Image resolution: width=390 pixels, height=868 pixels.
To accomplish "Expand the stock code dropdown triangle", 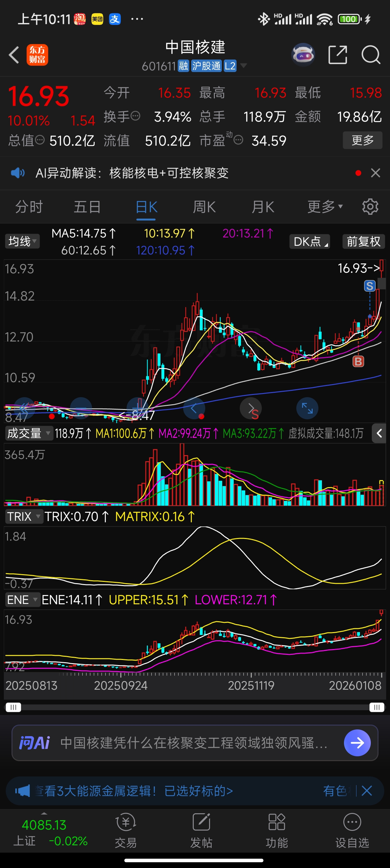I will coord(243,65).
